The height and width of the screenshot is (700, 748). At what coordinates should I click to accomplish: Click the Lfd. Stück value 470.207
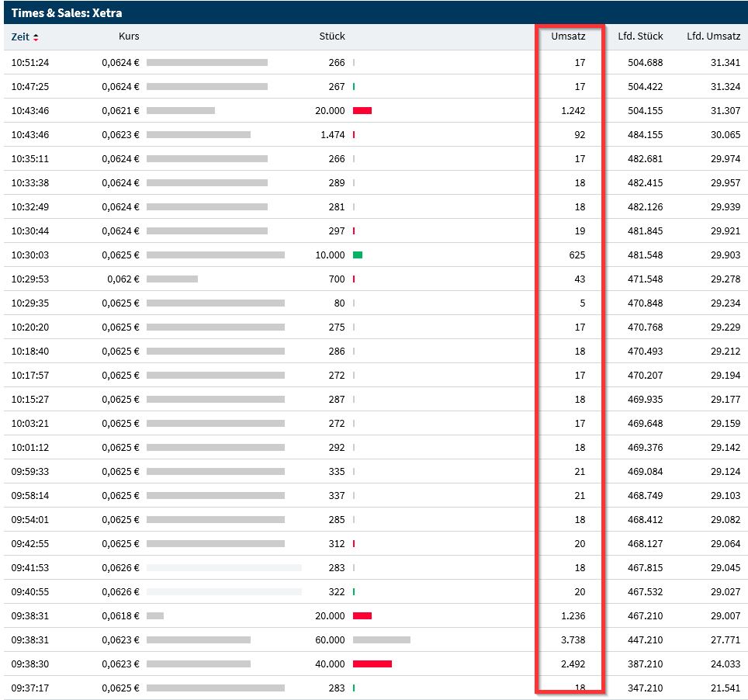tap(645, 376)
